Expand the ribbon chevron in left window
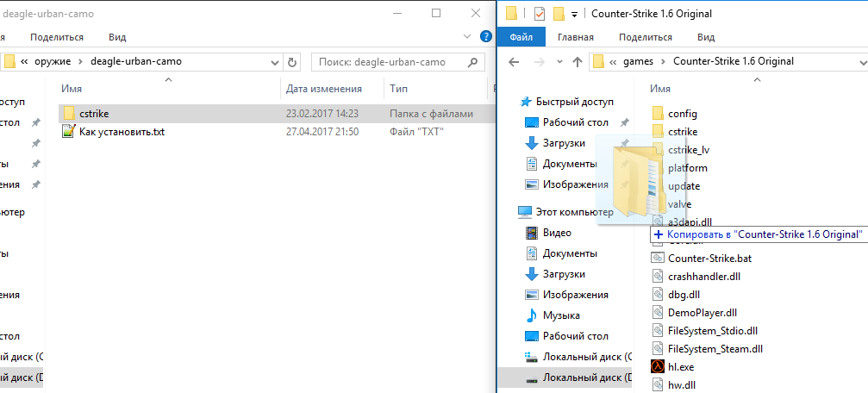 (467, 37)
